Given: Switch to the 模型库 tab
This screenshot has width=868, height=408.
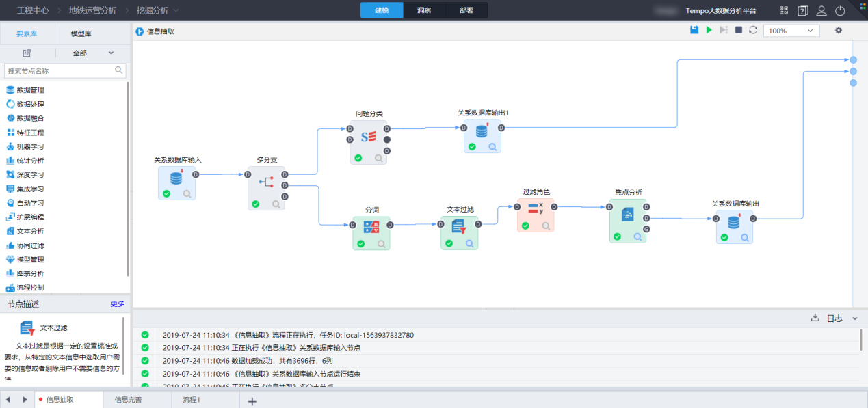Looking at the screenshot, I should [x=81, y=33].
